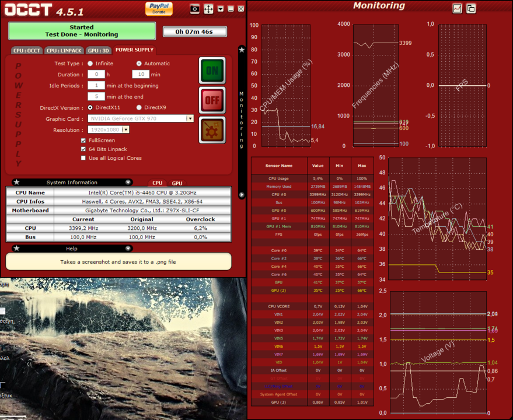The width and height of the screenshot is (513, 420).
Task: Click the red OFF stop button
Action: [x=212, y=100]
